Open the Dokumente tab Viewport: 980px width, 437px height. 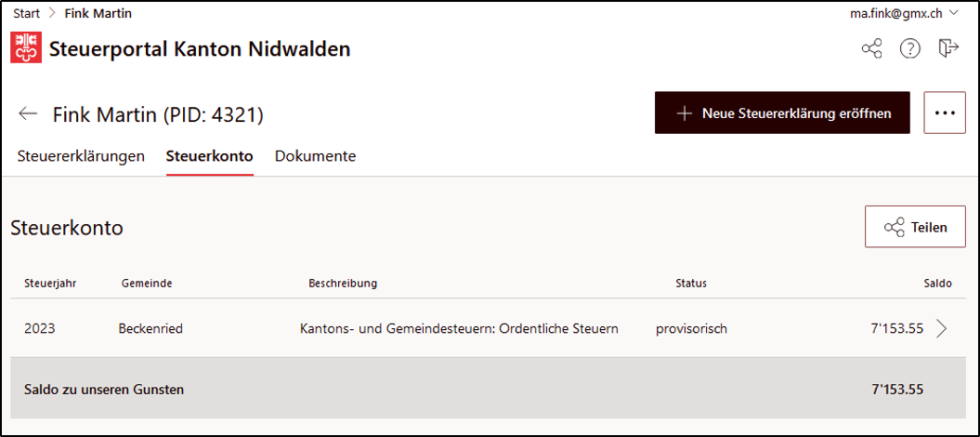pyautogui.click(x=316, y=156)
